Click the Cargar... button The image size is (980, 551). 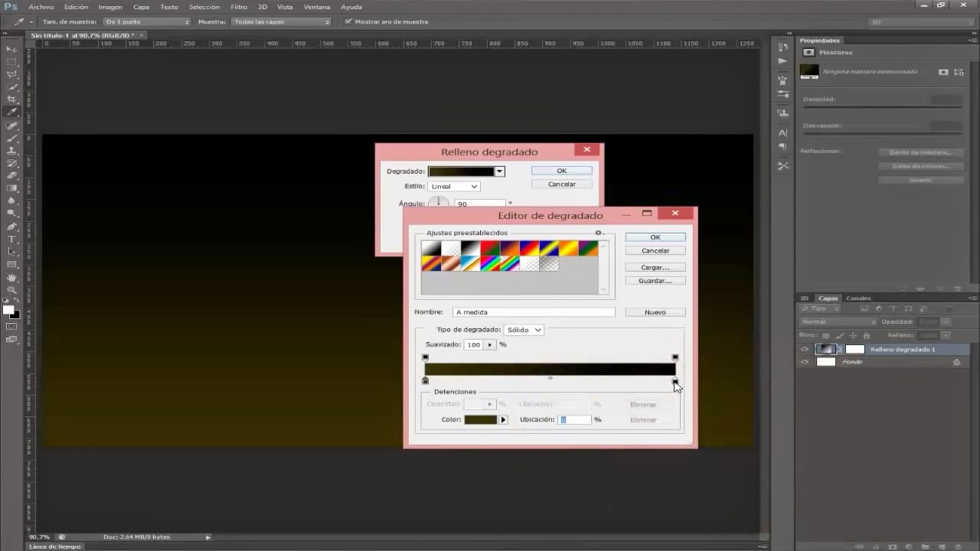(x=655, y=267)
